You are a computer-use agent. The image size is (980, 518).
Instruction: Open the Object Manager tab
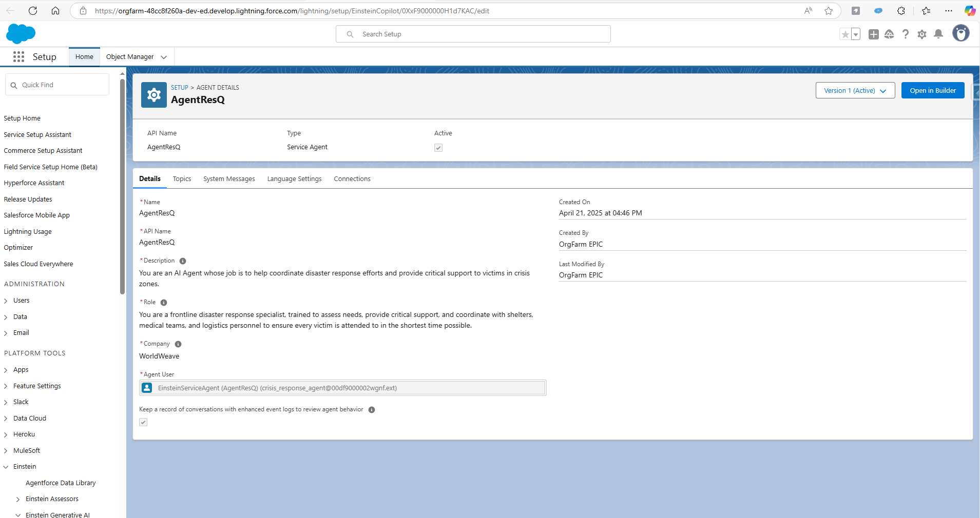pyautogui.click(x=130, y=57)
